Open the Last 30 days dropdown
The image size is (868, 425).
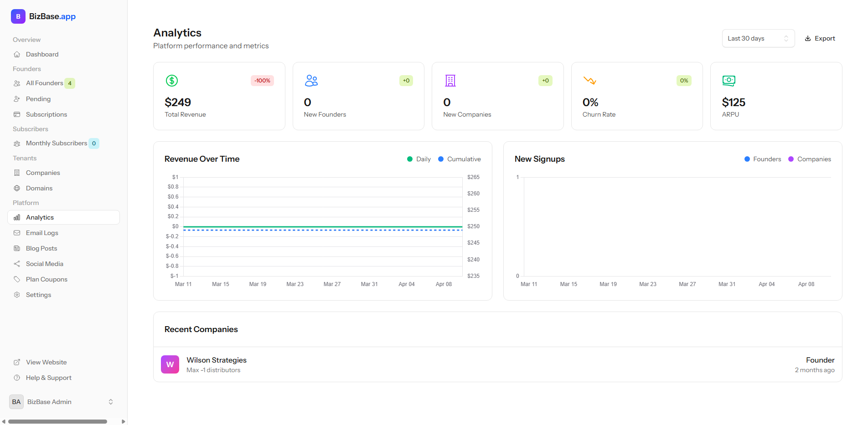(x=758, y=38)
